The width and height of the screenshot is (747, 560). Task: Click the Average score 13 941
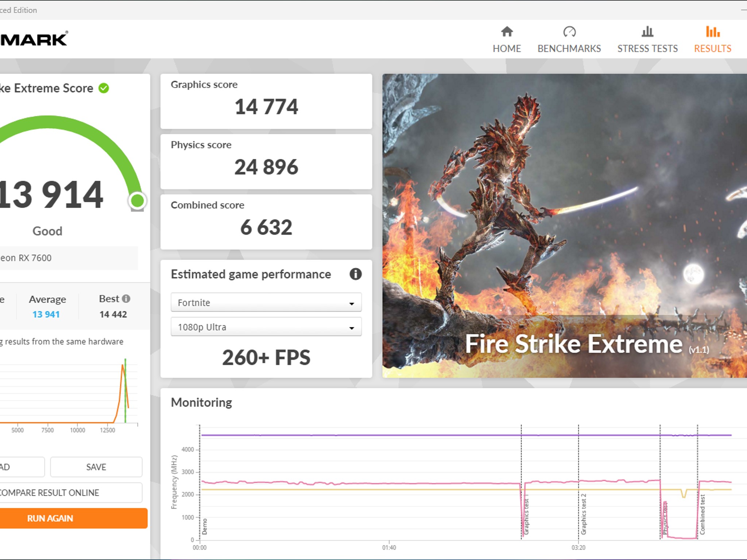click(46, 314)
